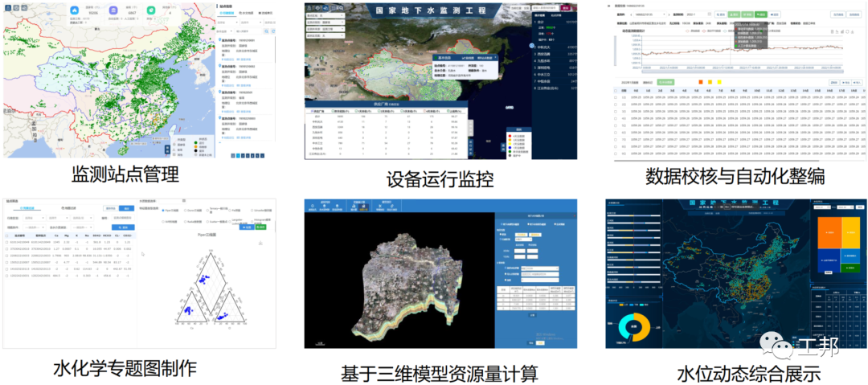Click first chart toolbar icon above water-level curve
This screenshot has height=385, width=868.
pos(832,31)
